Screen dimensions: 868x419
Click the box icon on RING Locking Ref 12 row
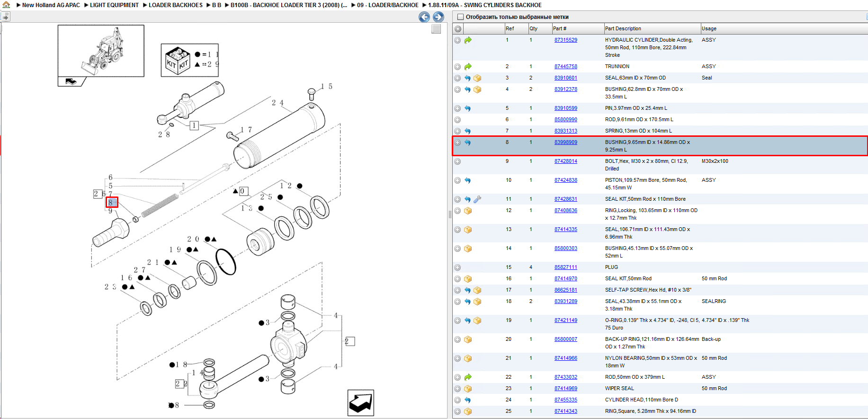click(468, 211)
